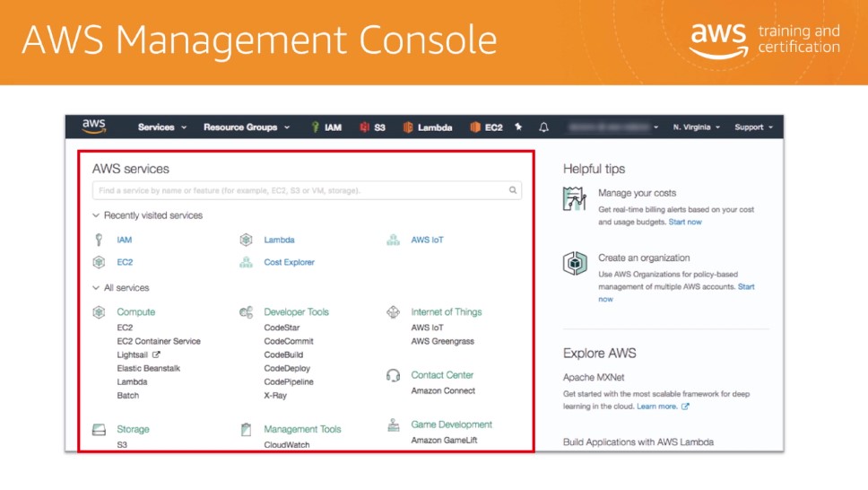Click the Lambda icon in recently visited
Viewport: 868px width, 490px height.
click(x=246, y=240)
